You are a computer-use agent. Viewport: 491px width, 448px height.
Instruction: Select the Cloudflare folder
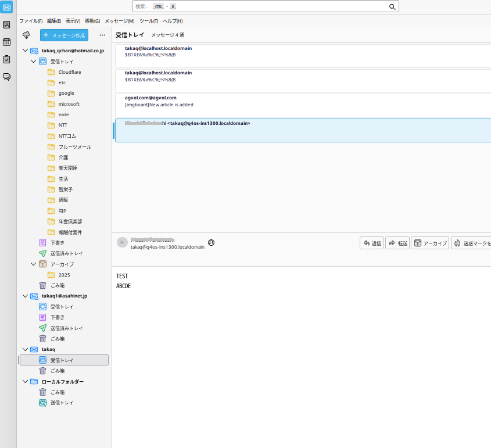pyautogui.click(x=69, y=72)
